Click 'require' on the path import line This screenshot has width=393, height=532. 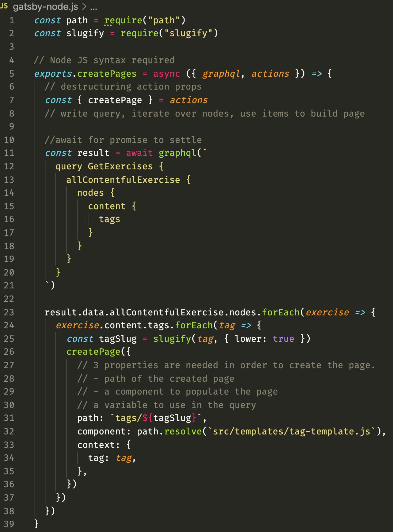[123, 20]
